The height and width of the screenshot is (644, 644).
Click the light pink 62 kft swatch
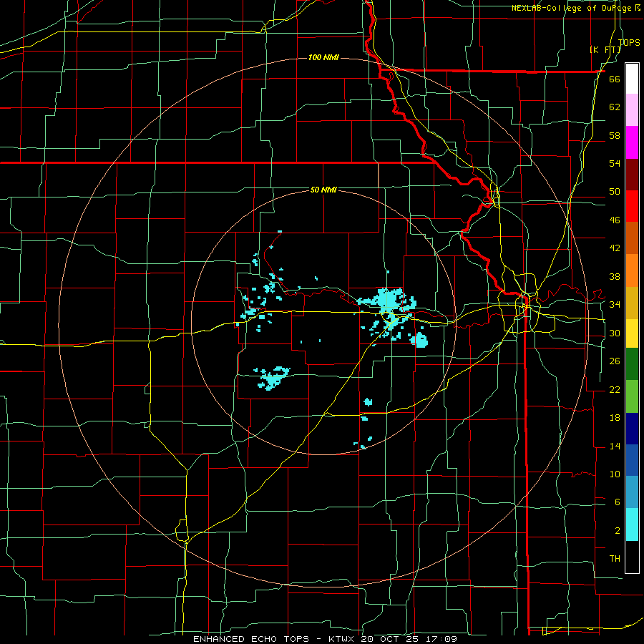pos(632,110)
